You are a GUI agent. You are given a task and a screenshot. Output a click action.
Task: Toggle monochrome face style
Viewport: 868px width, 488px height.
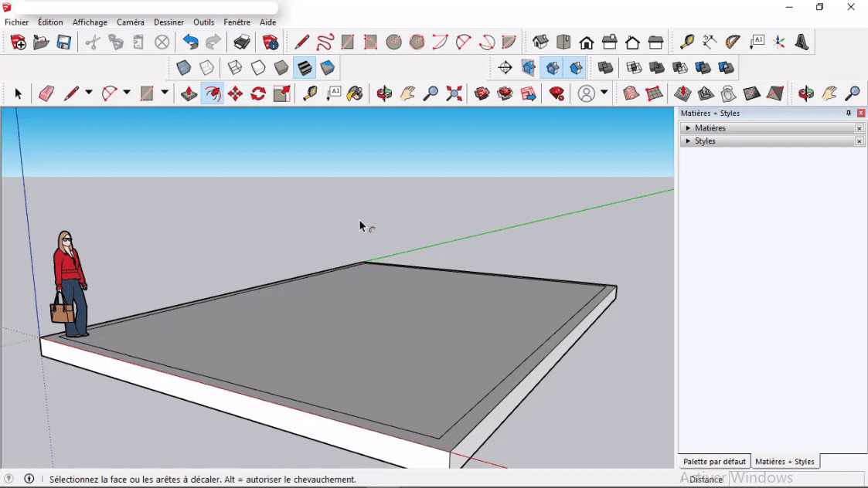pyautogui.click(x=328, y=67)
